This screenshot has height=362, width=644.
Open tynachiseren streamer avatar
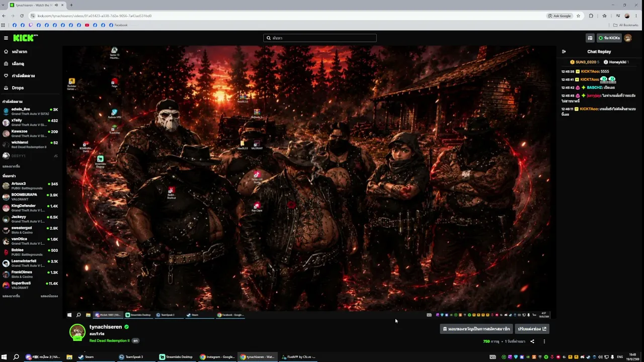77,332
